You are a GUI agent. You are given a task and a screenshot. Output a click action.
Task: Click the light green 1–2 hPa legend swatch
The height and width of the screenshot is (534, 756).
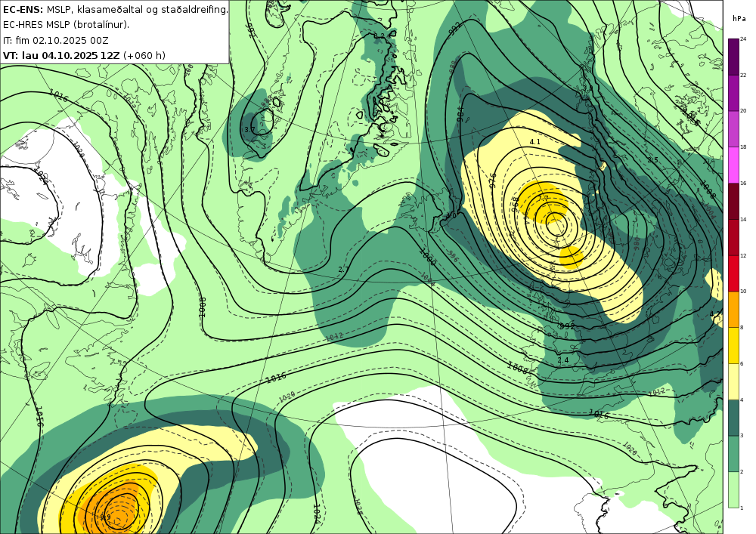tap(733, 489)
